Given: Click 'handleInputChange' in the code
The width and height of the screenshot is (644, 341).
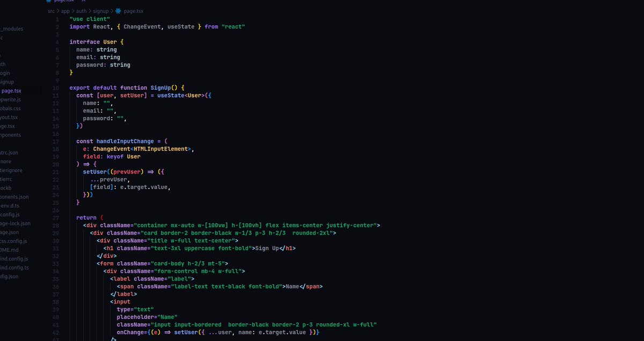Looking at the screenshot, I should pos(125,141).
